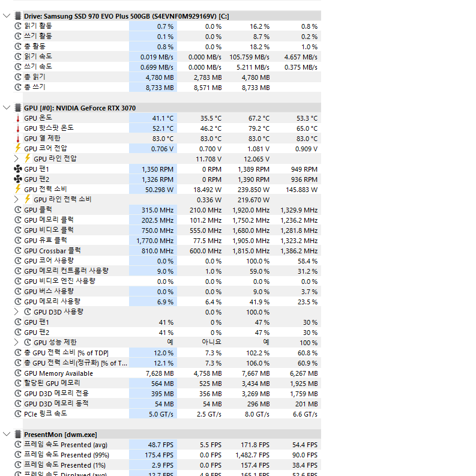Click the thermometer icon for GPU 핫스팟 온도
The width and height of the screenshot is (476, 476).
(18, 128)
